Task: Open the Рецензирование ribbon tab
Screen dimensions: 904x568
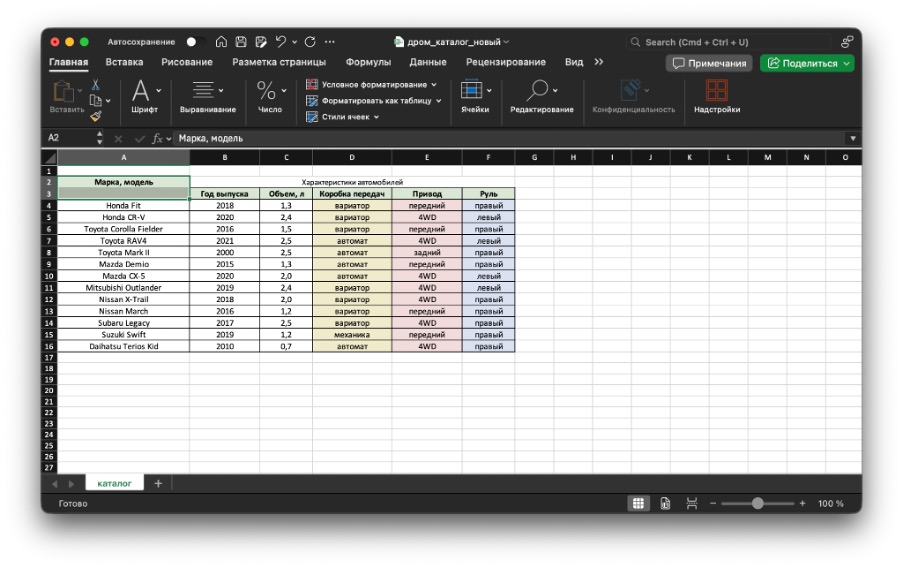Action: point(506,62)
